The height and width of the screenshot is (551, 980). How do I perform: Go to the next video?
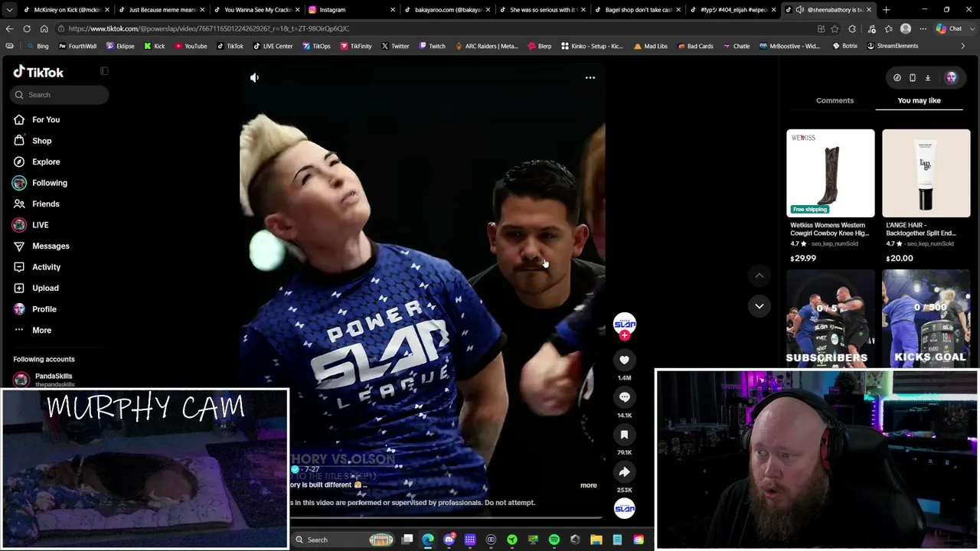[759, 306]
